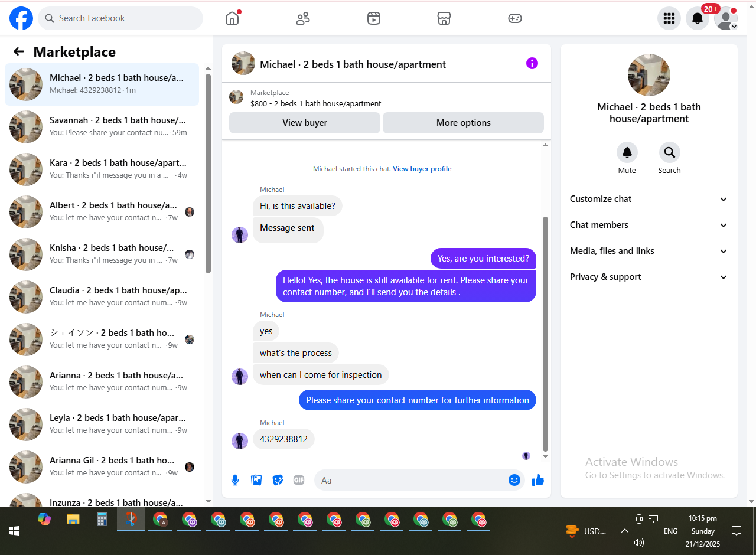Viewport: 756px width, 555px height.
Task: Click the taskbar clock showing 10:15 pm
Action: tap(703, 531)
